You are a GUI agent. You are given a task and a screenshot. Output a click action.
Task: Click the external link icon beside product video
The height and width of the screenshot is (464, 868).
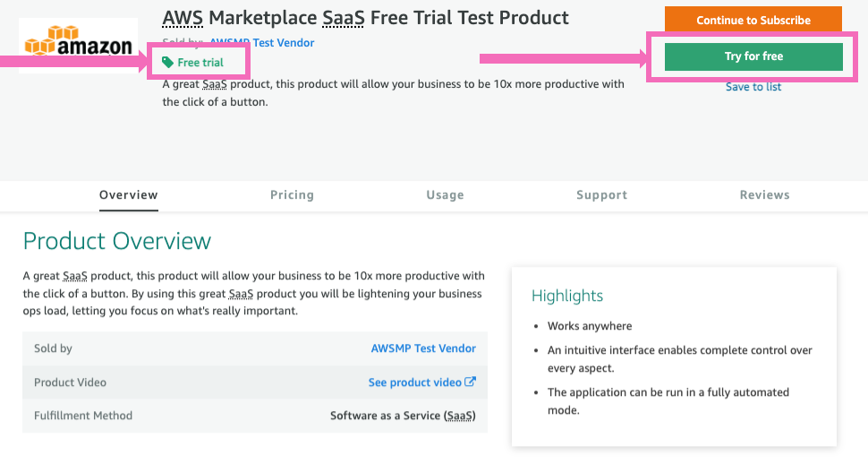[471, 382]
